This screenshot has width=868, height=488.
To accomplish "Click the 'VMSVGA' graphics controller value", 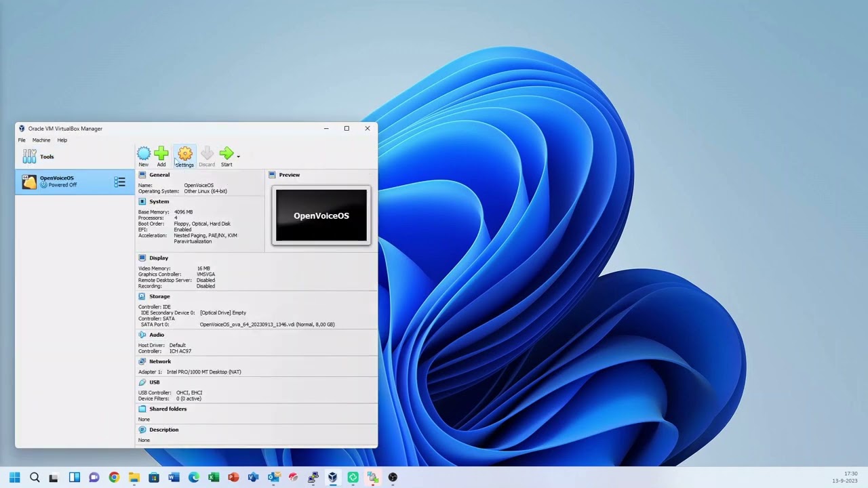I will pyautogui.click(x=205, y=274).
